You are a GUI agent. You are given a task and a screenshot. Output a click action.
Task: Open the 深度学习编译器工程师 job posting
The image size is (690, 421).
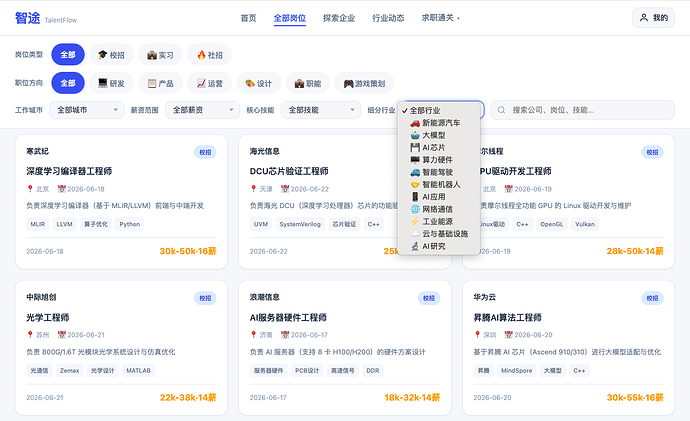point(69,171)
